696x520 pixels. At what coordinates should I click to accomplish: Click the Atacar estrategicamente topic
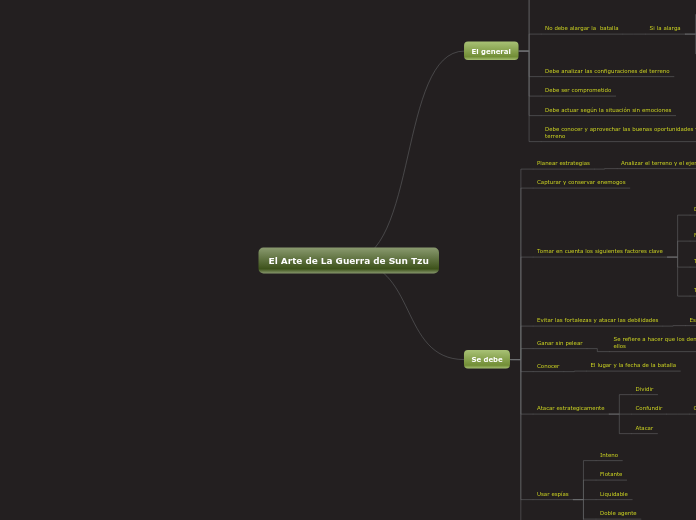click(x=570, y=408)
